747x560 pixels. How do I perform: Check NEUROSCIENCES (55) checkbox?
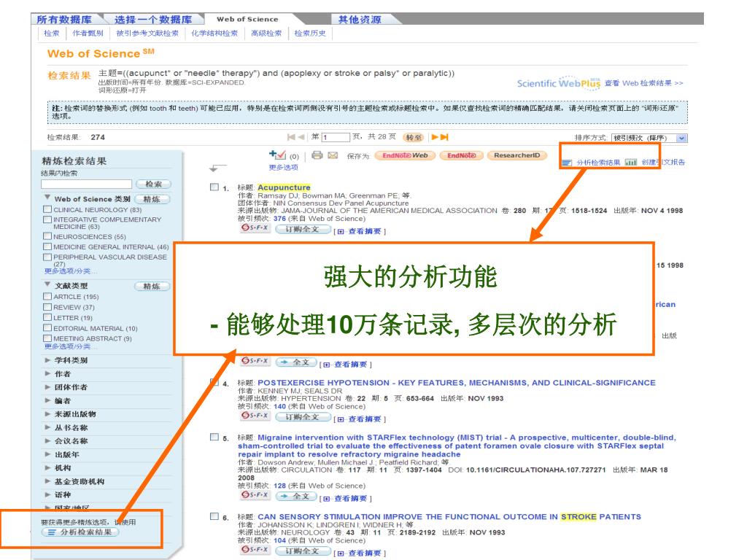47,236
